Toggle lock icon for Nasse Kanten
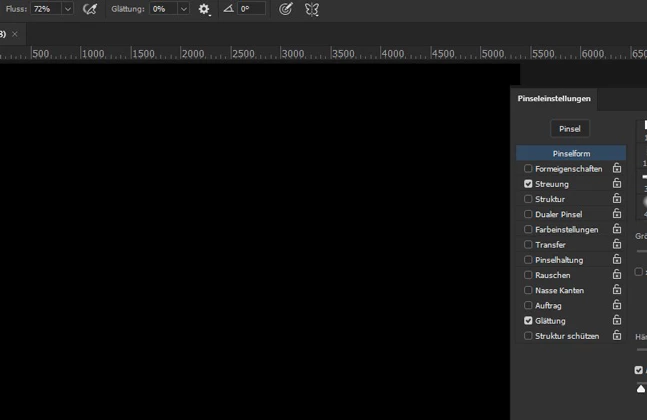The image size is (647, 420). [x=617, y=290]
